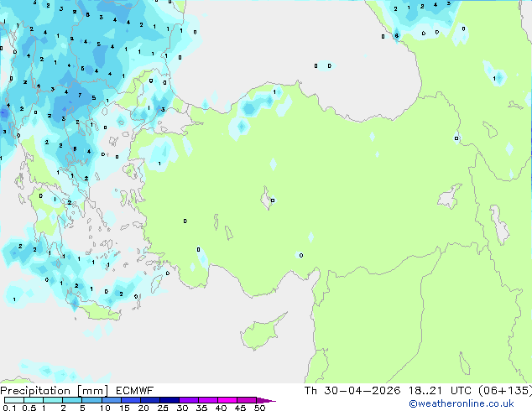Choose the 25–30 mm navy legend swatch
The height and width of the screenshot is (411, 532).
point(169,400)
